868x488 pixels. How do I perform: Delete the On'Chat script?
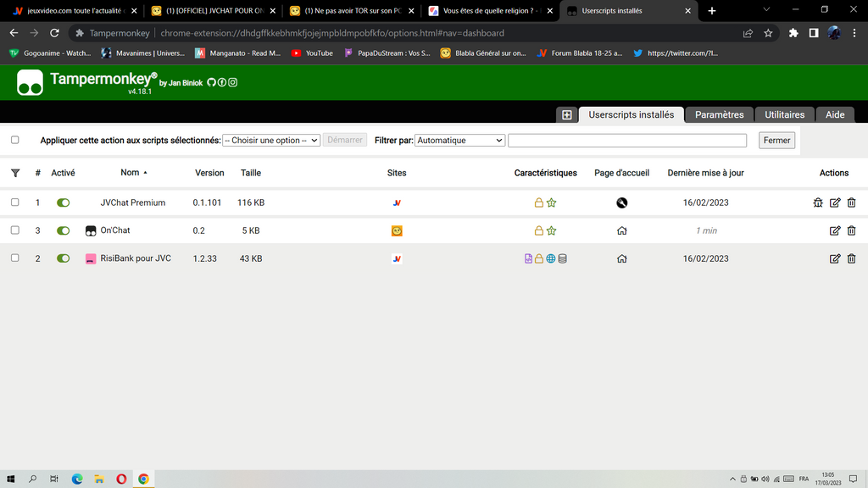pos(851,230)
